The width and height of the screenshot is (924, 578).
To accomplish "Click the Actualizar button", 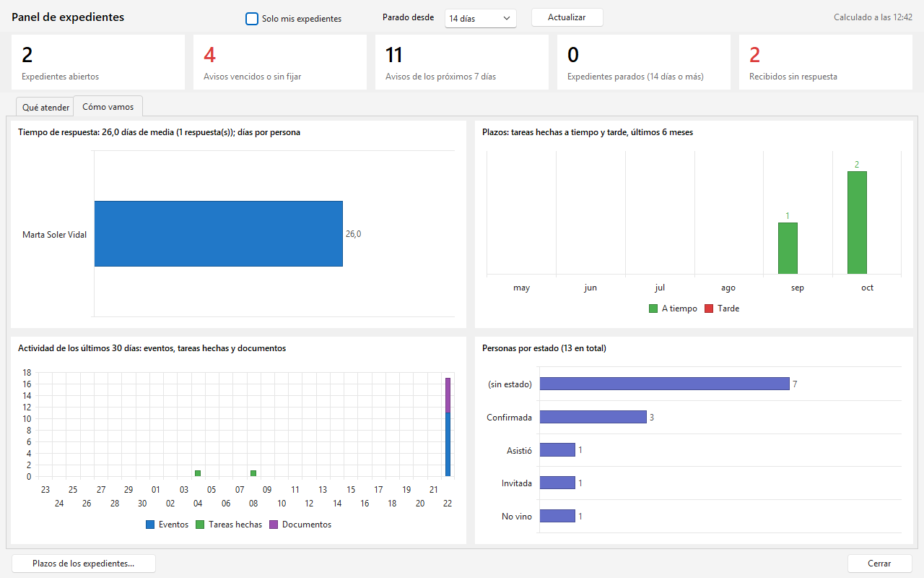I will click(567, 17).
